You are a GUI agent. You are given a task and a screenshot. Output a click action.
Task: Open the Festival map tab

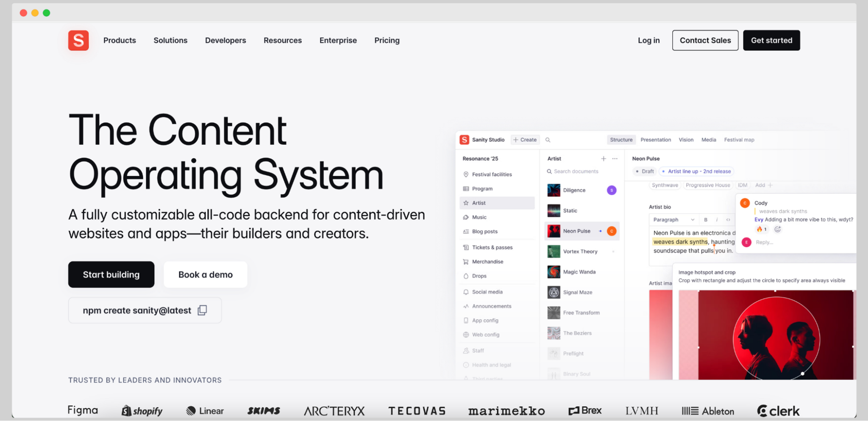[x=739, y=140]
